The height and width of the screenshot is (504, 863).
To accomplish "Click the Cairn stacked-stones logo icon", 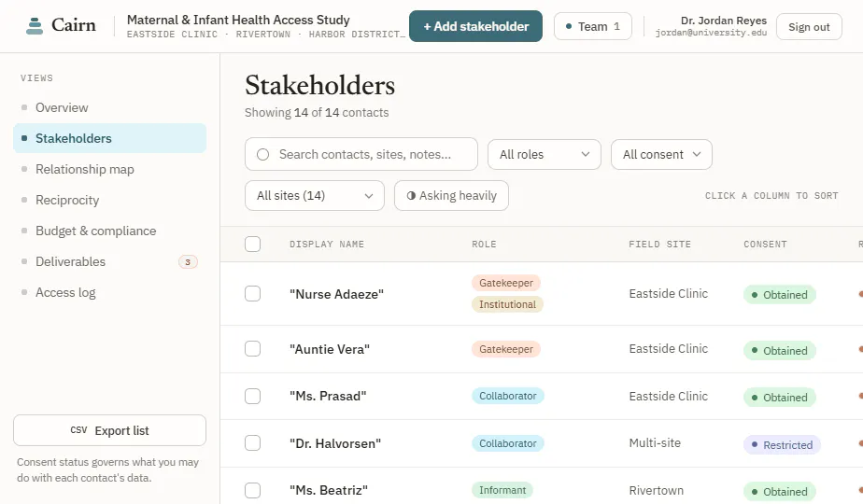I will pos(35,26).
